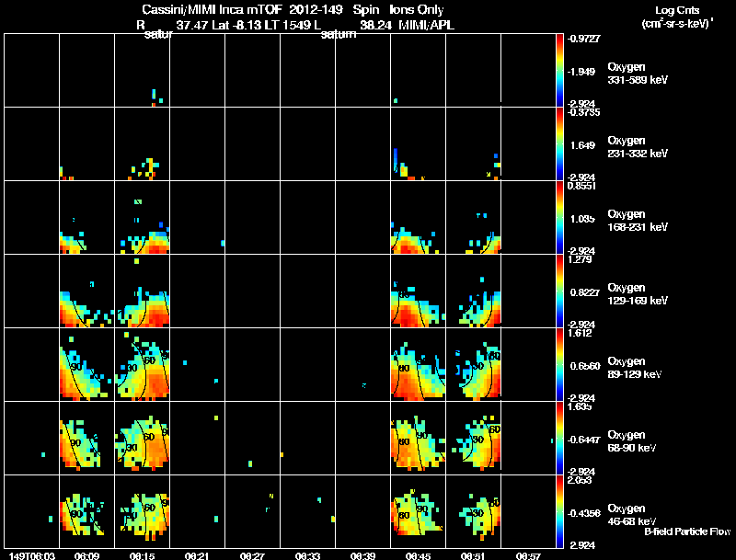
Task: Select the date text '2012-149' in the title
Action: click(x=316, y=10)
